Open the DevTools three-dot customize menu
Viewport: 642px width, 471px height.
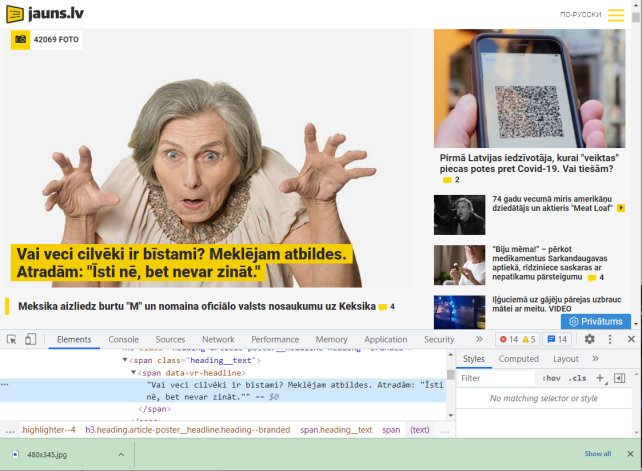pos(609,339)
